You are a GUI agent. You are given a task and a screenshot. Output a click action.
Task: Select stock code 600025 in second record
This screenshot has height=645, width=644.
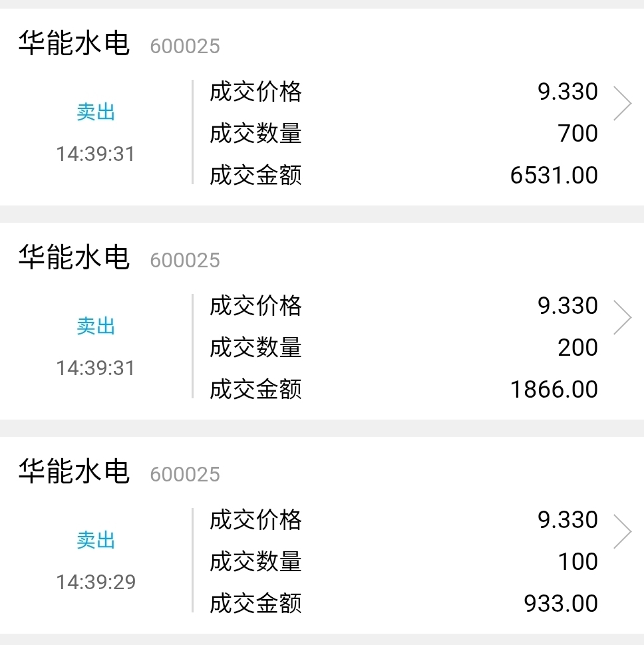(x=185, y=260)
